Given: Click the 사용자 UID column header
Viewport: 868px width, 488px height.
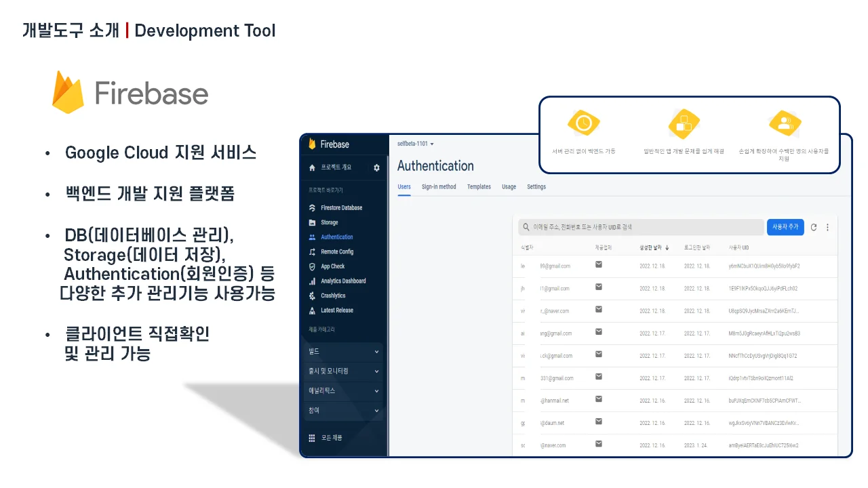Looking at the screenshot, I should [738, 247].
